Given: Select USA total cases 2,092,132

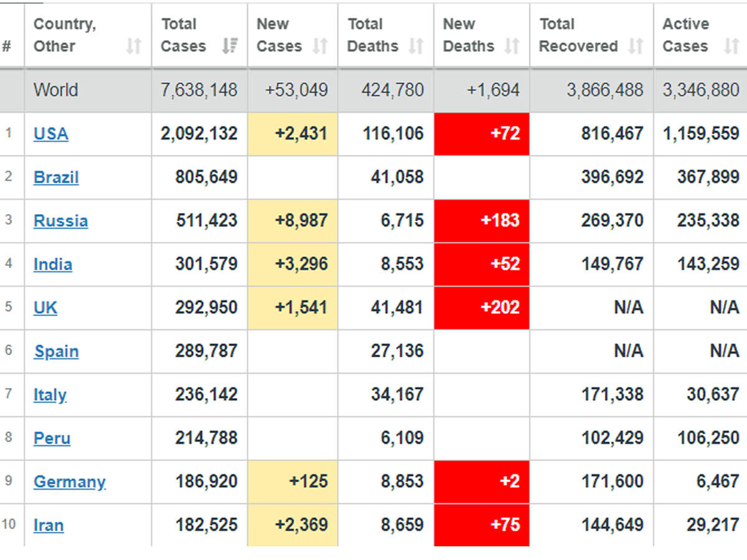Looking at the screenshot, I should coord(199,134).
